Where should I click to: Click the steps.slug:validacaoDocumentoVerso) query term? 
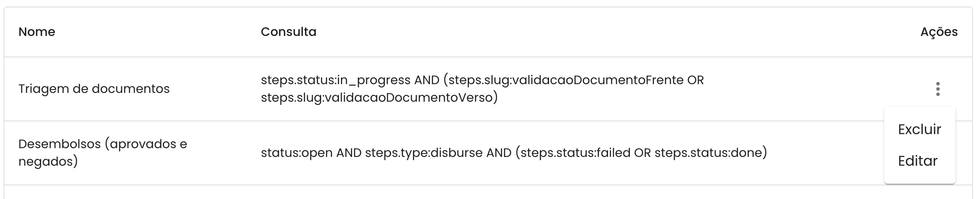pyautogui.click(x=379, y=97)
